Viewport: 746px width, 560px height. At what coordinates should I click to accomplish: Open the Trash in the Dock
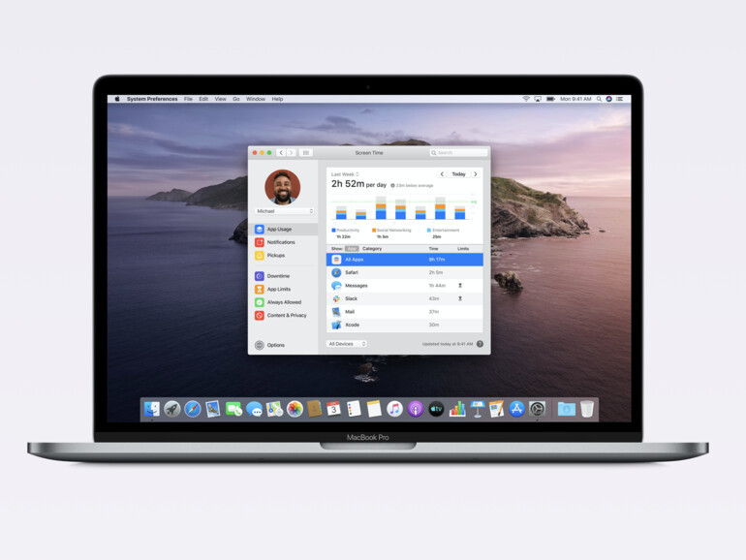(587, 409)
